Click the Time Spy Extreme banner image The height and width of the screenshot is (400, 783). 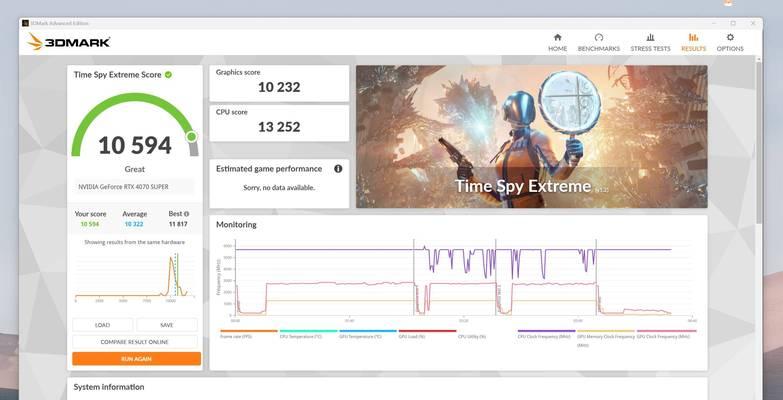click(x=531, y=136)
